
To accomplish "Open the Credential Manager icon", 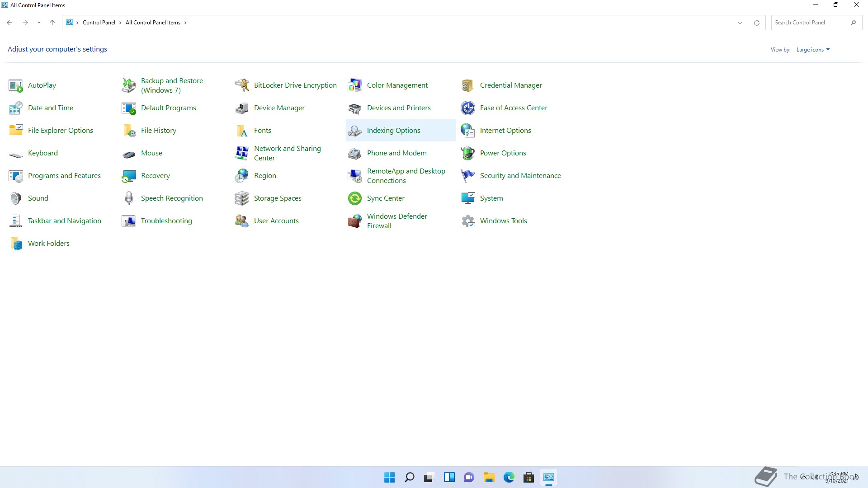I will pyautogui.click(x=468, y=85).
